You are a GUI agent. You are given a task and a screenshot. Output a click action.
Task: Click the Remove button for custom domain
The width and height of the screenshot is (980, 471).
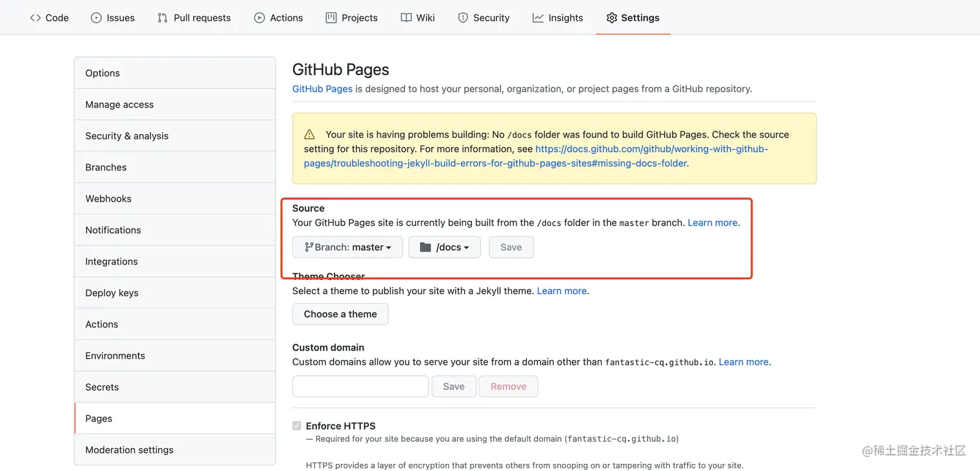tap(508, 386)
